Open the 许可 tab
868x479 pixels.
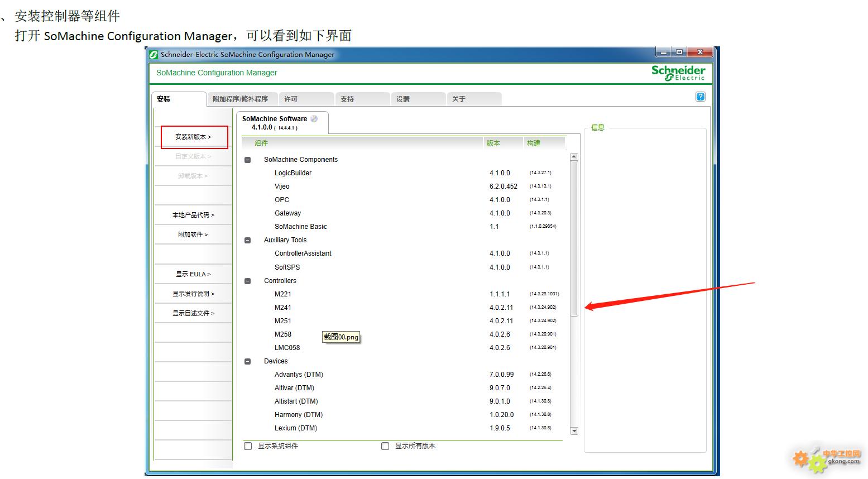(x=306, y=99)
